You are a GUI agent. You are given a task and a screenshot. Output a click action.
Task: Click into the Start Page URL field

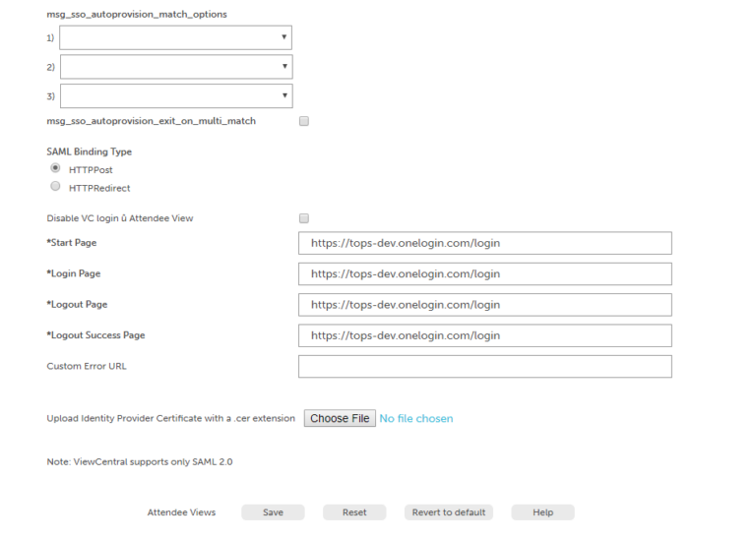coord(485,243)
